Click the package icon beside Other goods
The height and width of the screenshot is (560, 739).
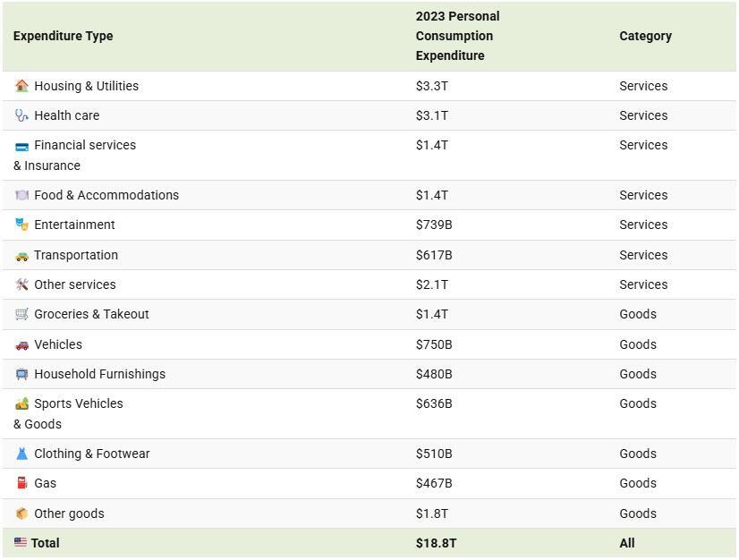coord(21,513)
